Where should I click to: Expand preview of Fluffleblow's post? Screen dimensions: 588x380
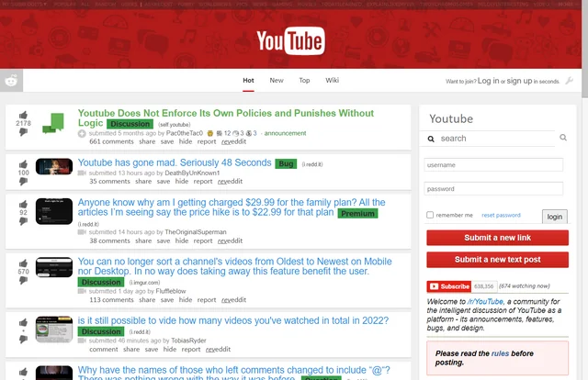[82, 291]
